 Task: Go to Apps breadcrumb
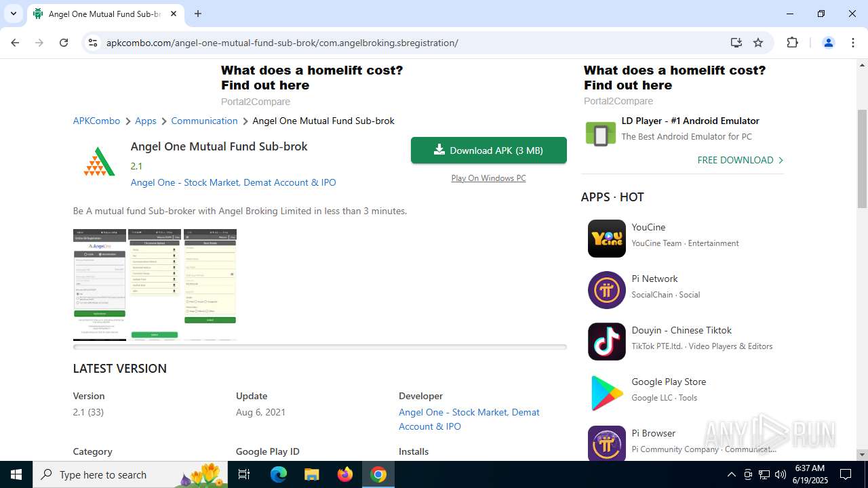(x=146, y=121)
